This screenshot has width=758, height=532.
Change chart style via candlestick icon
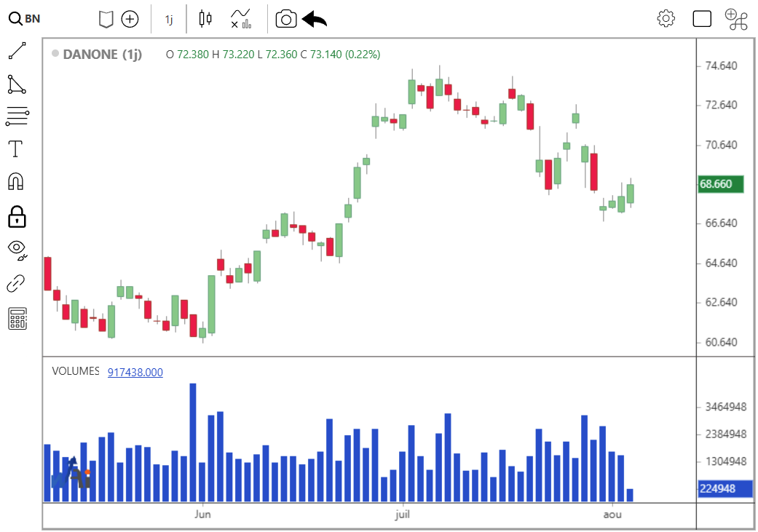tap(205, 19)
